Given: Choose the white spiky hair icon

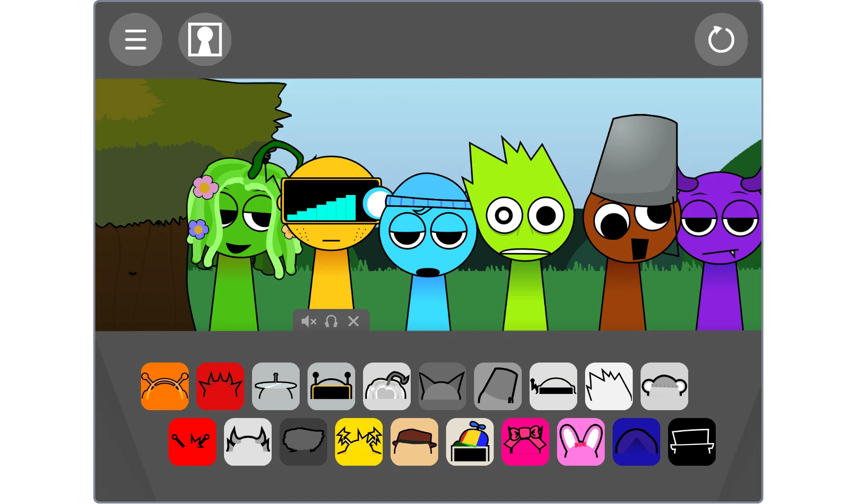Looking at the screenshot, I should click(x=609, y=386).
